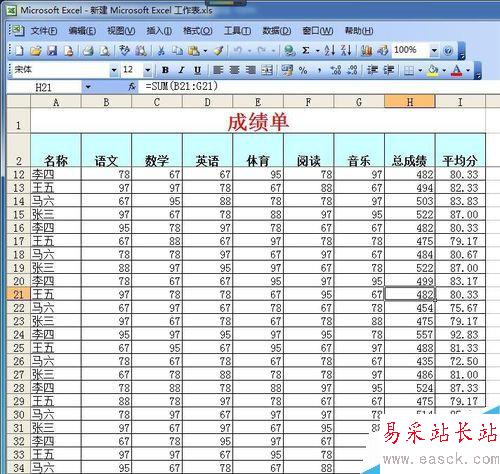Toggle Underline formatting
This screenshot has height=474, width=500.
click(x=197, y=70)
